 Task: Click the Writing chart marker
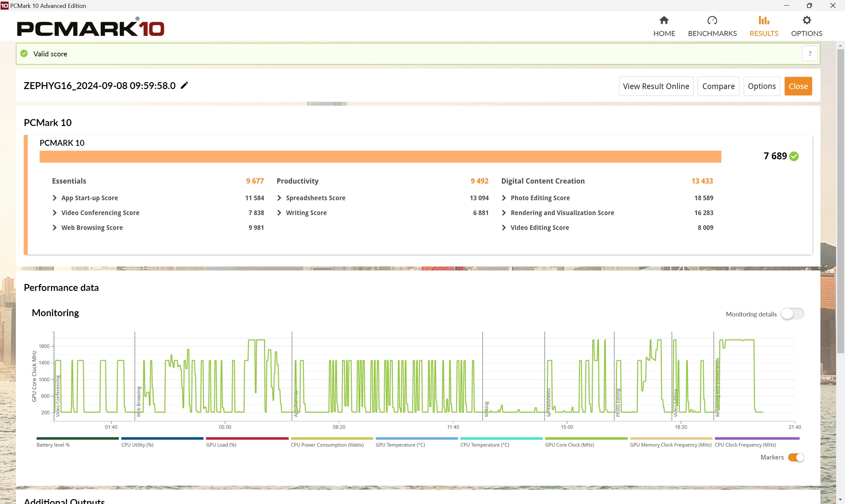[486, 409]
